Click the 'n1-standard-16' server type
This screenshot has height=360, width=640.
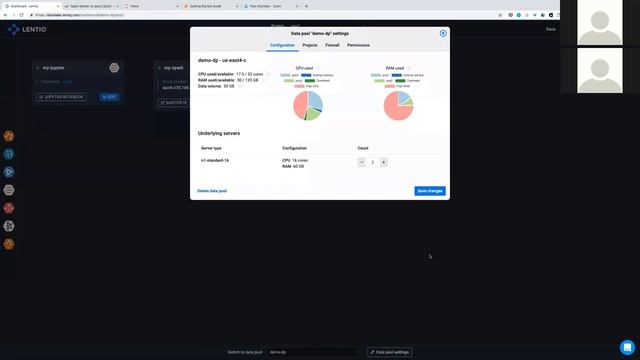pos(215,160)
